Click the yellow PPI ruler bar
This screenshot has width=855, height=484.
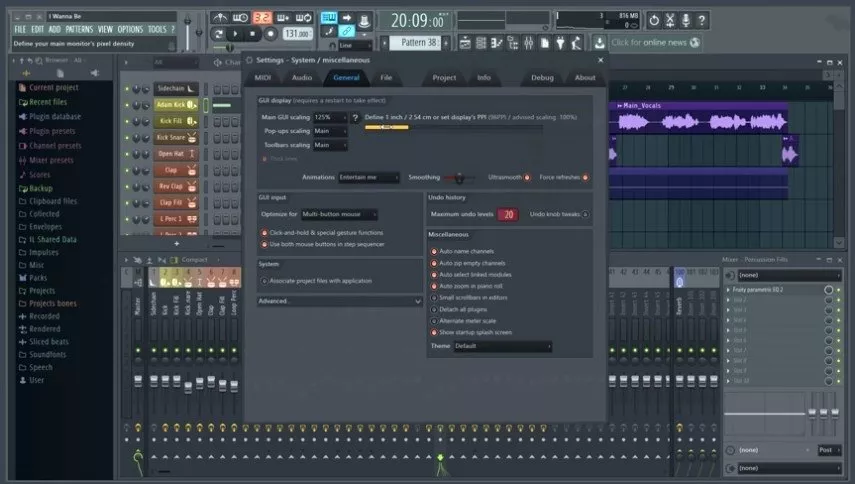coord(387,127)
